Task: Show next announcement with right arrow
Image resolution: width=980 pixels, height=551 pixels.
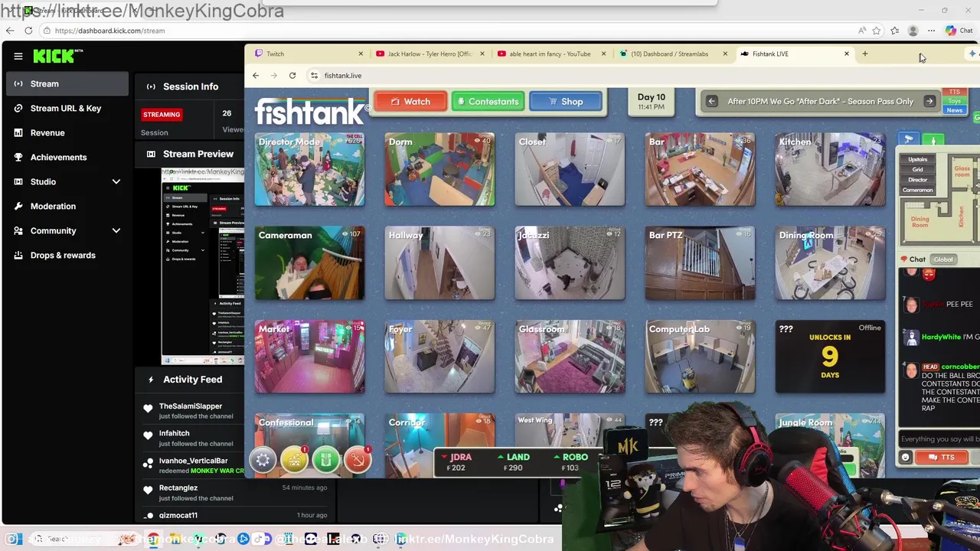Action: pyautogui.click(x=929, y=101)
